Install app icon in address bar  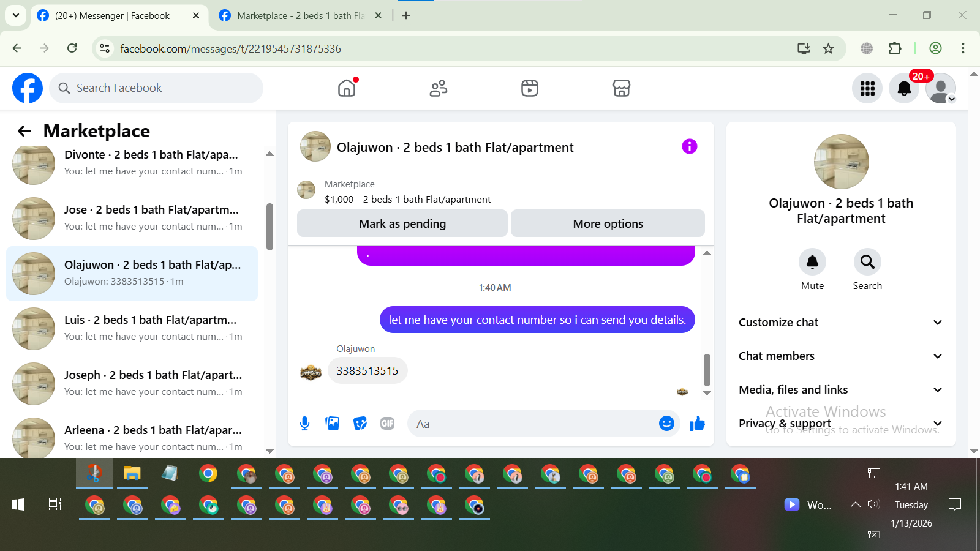804,48
